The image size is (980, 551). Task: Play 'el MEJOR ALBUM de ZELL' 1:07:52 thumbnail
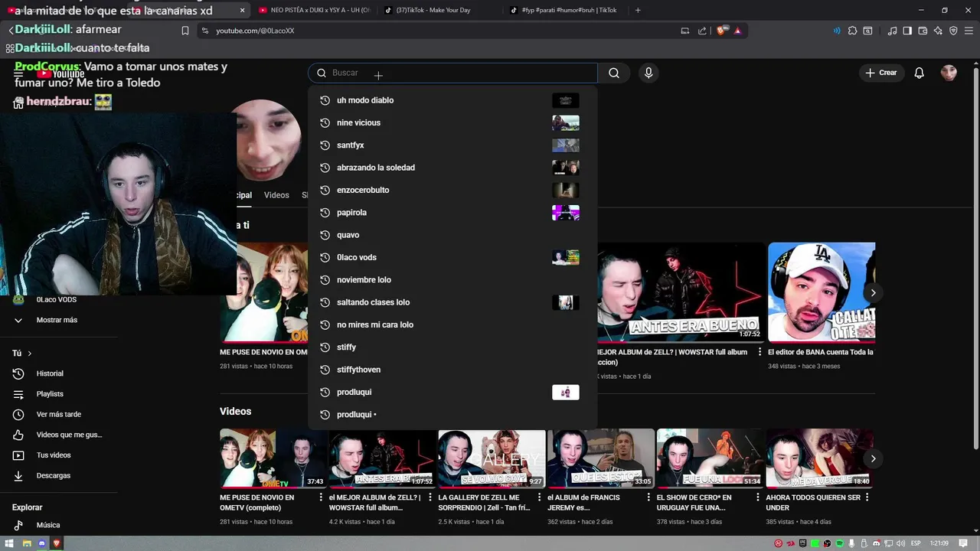point(382,458)
